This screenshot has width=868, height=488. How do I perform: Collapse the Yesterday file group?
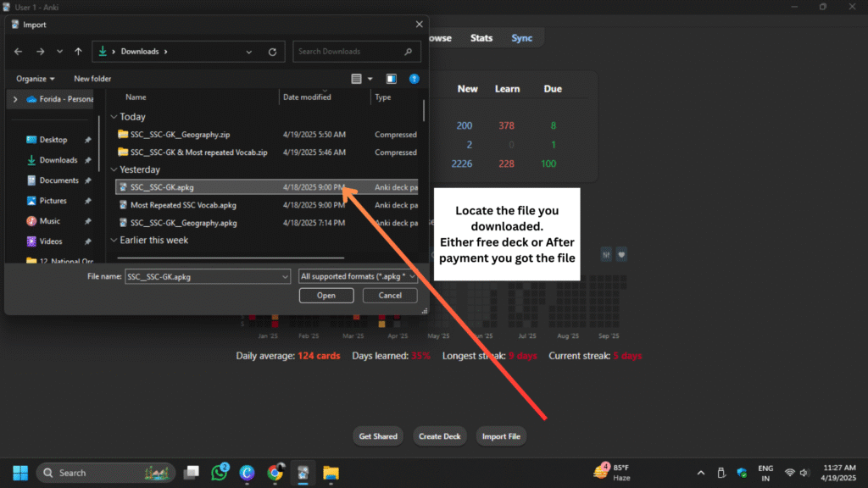(114, 169)
